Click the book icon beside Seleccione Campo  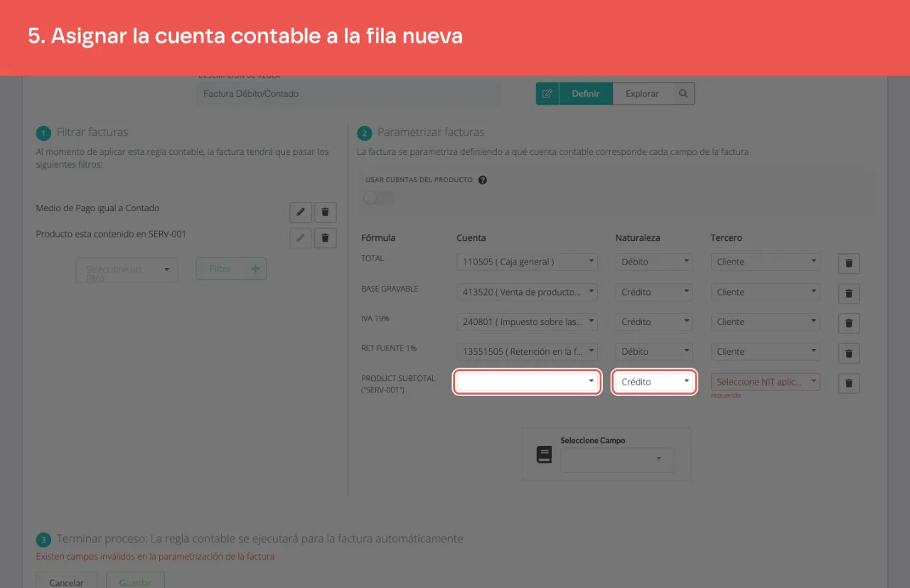544,455
